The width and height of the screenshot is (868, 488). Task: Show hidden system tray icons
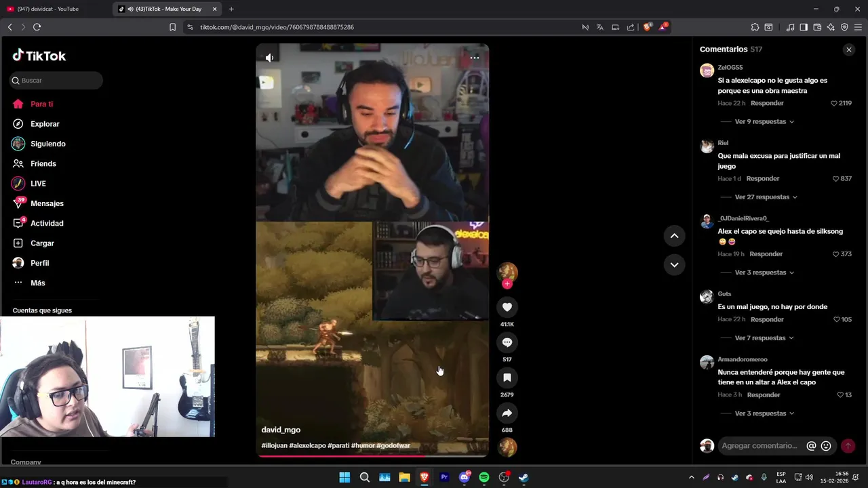pos(691,477)
